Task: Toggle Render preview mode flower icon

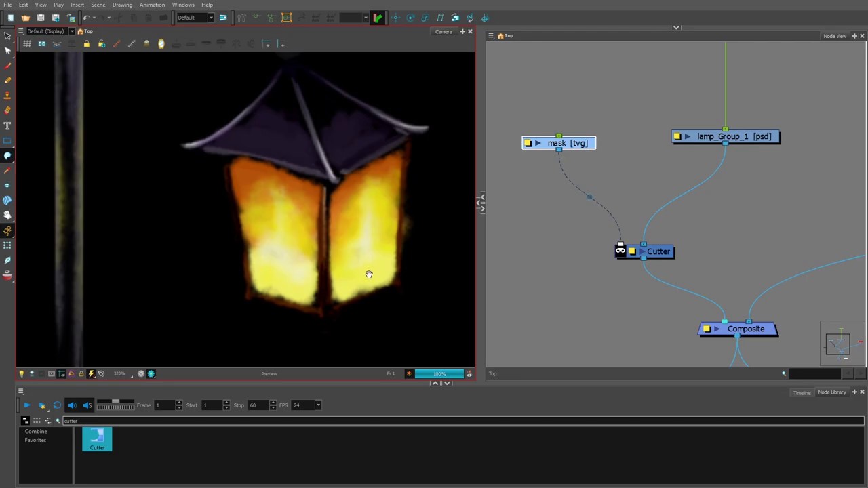Action: point(151,373)
